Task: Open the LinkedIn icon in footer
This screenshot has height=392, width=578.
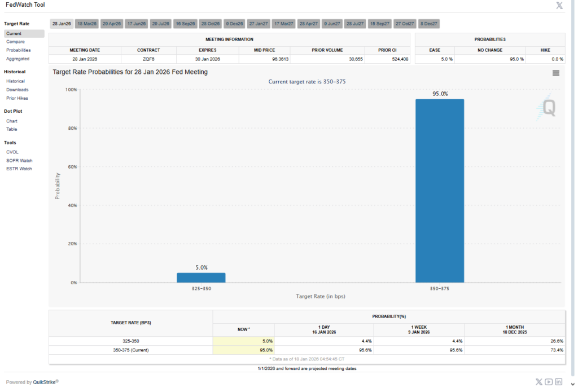Action: click(x=559, y=382)
